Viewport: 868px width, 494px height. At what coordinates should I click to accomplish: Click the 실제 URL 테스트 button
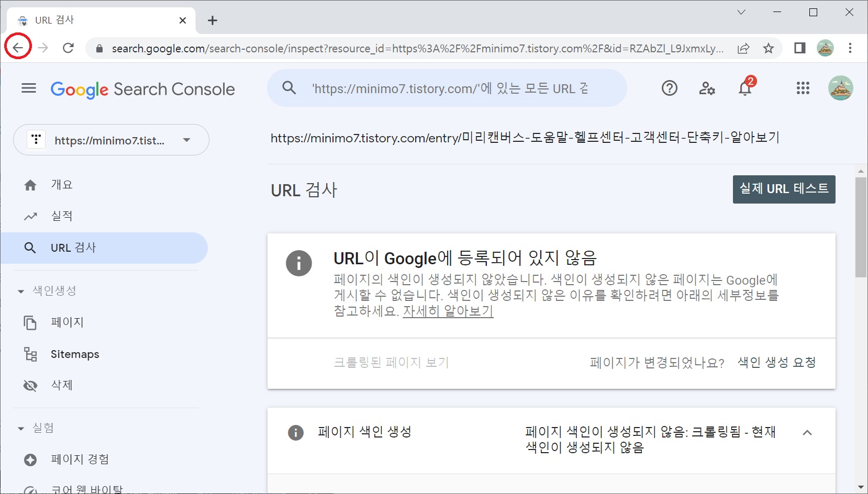(784, 189)
